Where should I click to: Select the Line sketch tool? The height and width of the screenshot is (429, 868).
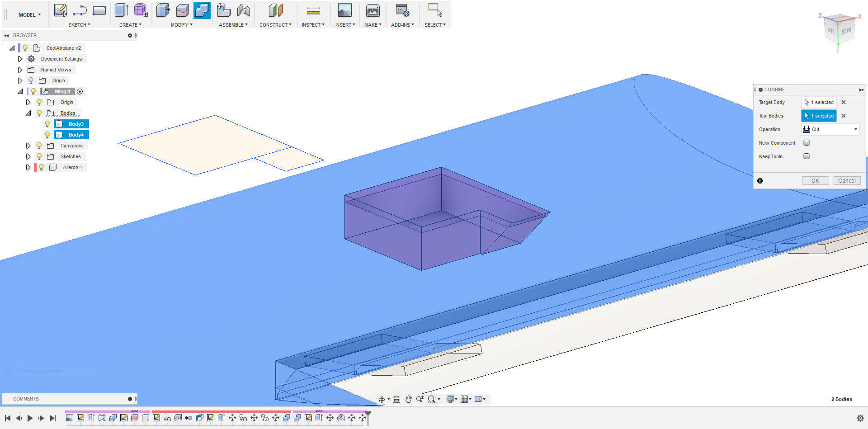point(80,10)
